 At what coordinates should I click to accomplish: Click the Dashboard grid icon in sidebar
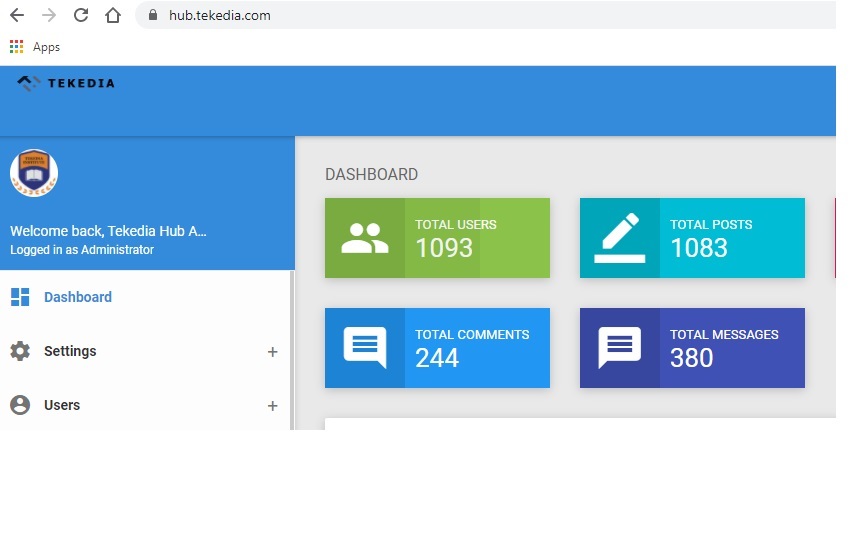coord(20,297)
